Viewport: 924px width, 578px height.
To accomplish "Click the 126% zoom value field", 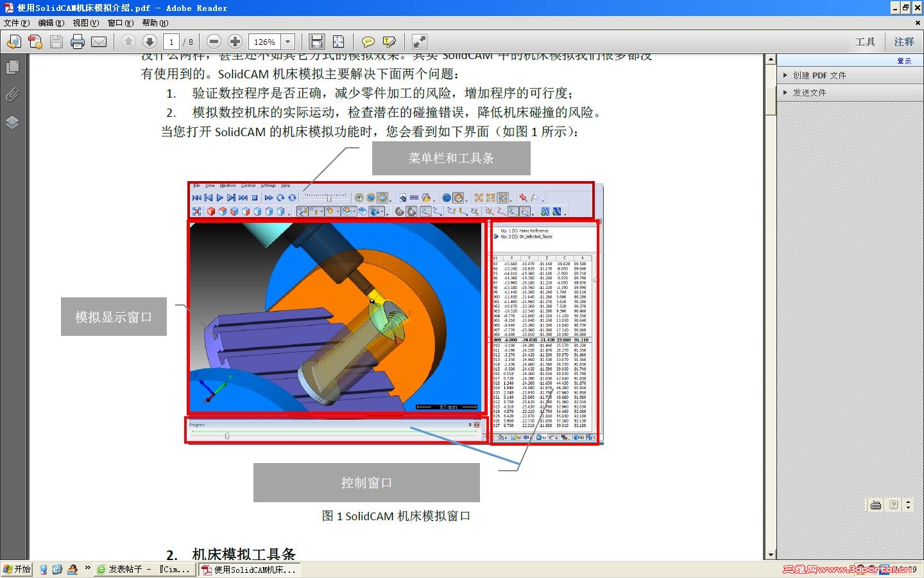I will (264, 42).
